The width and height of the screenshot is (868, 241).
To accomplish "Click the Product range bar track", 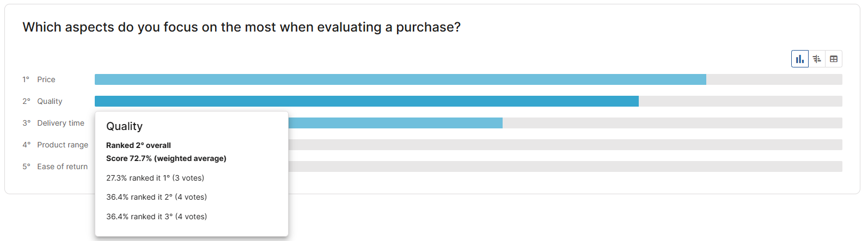I will pyautogui.click(x=565, y=145).
